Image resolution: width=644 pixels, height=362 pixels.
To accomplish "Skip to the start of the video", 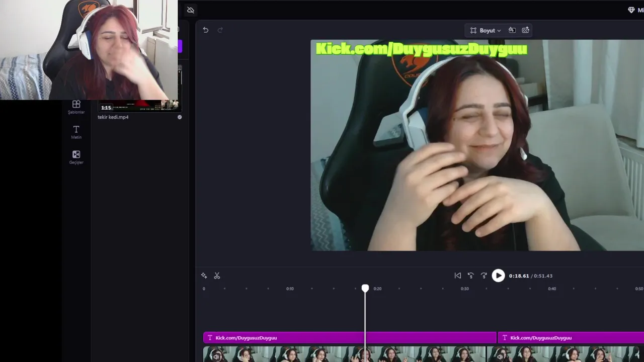I will (457, 276).
